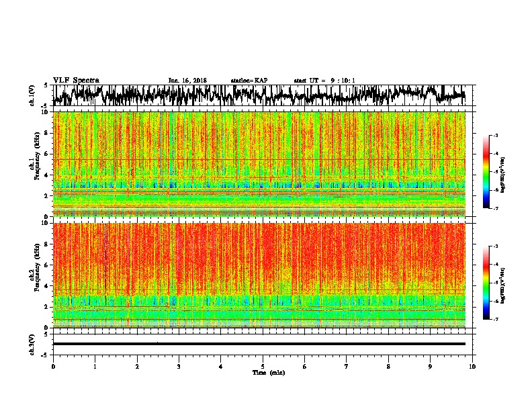
Task: Click time axis tick label "1"
Action: pos(95,367)
